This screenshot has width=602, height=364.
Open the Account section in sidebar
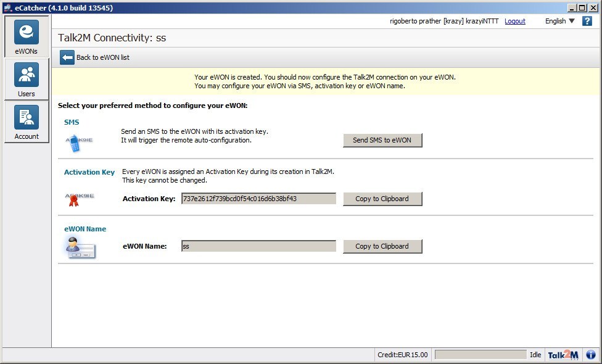click(x=27, y=122)
